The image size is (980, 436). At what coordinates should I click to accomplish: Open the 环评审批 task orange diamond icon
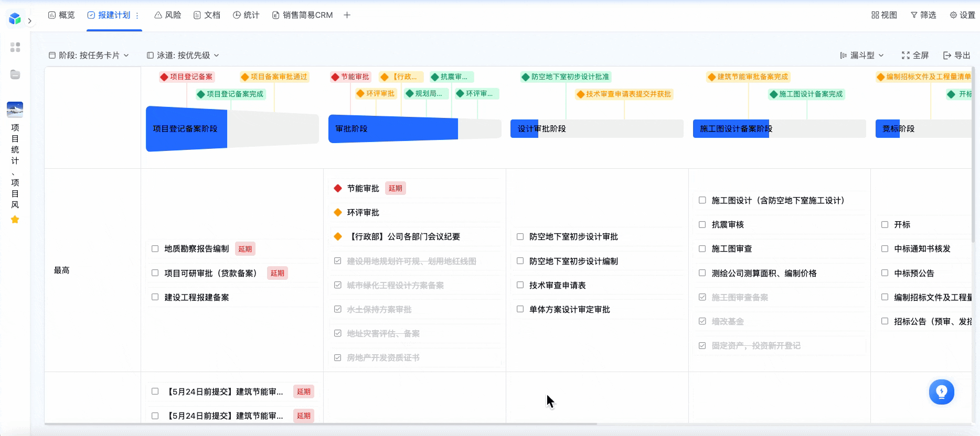pyautogui.click(x=338, y=212)
